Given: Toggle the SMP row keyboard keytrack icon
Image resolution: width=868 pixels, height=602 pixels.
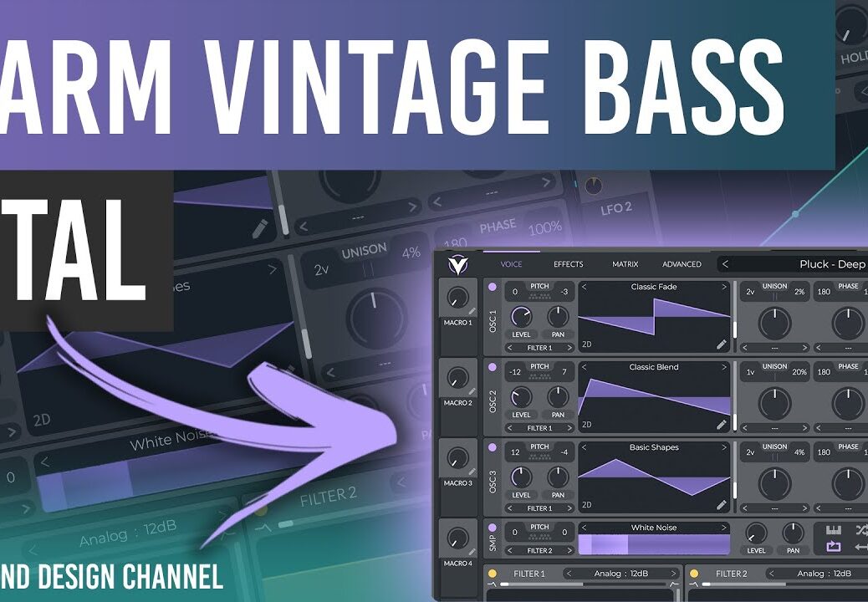Looking at the screenshot, I should click(834, 531).
